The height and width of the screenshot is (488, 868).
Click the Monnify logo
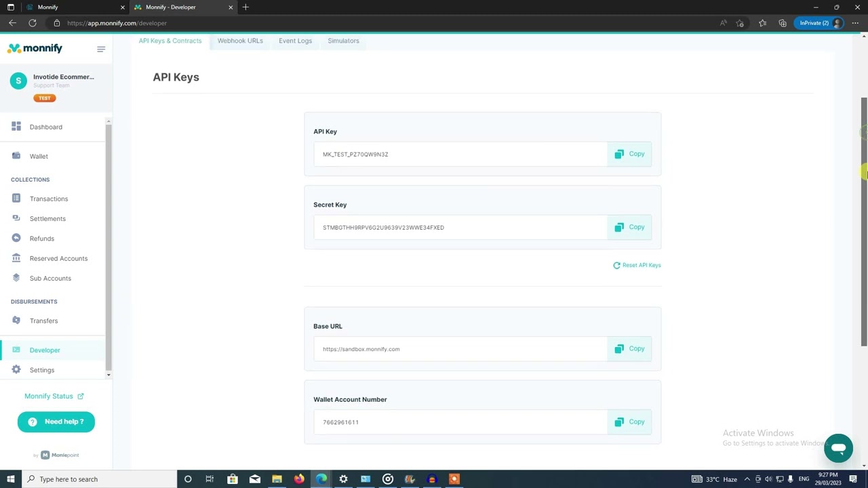(35, 48)
